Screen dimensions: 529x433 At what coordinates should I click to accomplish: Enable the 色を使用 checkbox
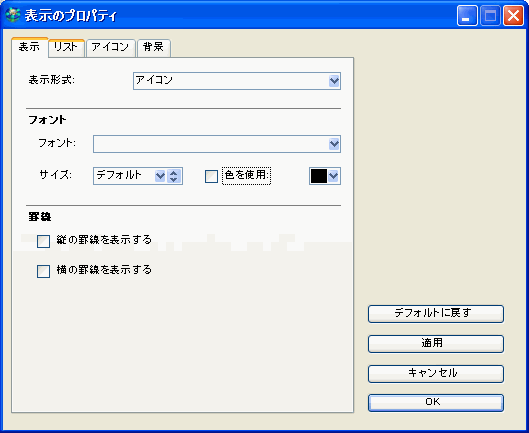tap(212, 176)
